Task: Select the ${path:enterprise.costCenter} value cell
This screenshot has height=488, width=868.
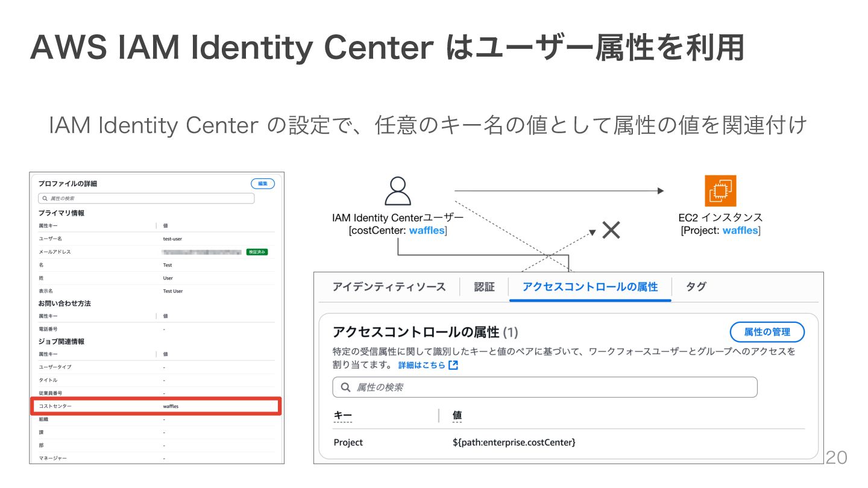Action: tap(514, 443)
